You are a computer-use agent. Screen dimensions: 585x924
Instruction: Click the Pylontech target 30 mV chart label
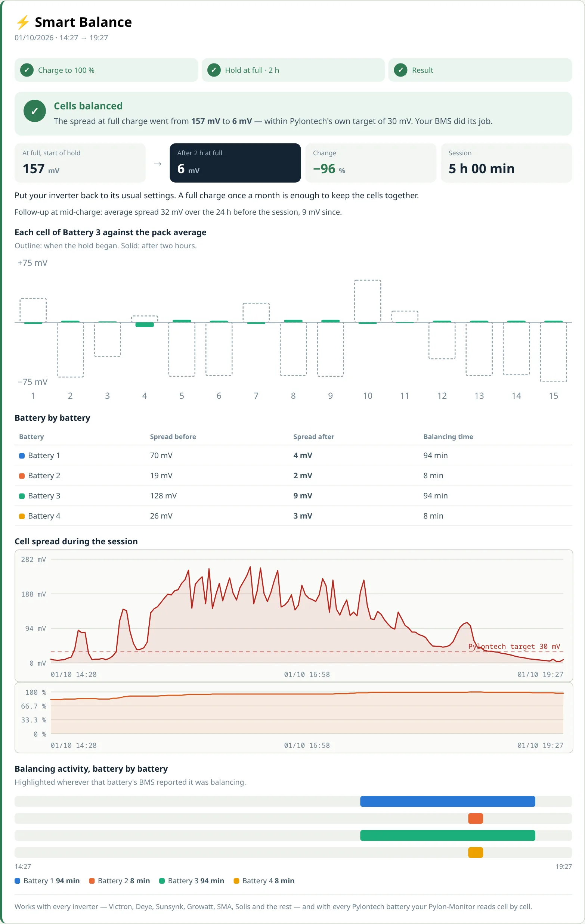[514, 647]
